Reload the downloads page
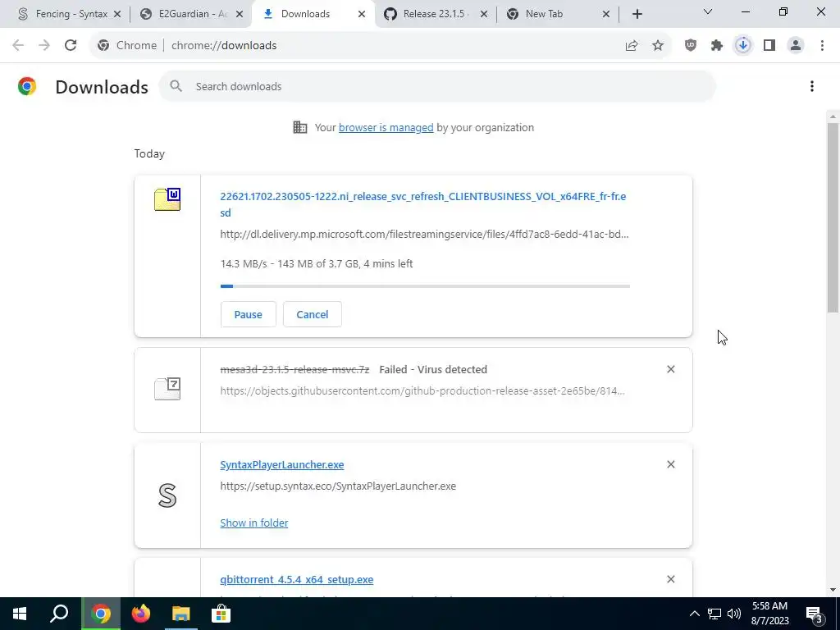This screenshot has height=630, width=840. click(71, 46)
